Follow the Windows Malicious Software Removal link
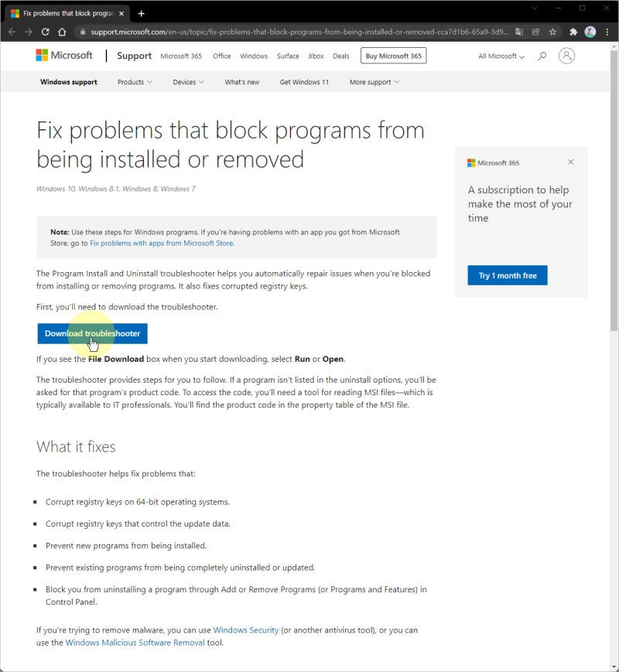The width and height of the screenshot is (619, 672). 135,643
